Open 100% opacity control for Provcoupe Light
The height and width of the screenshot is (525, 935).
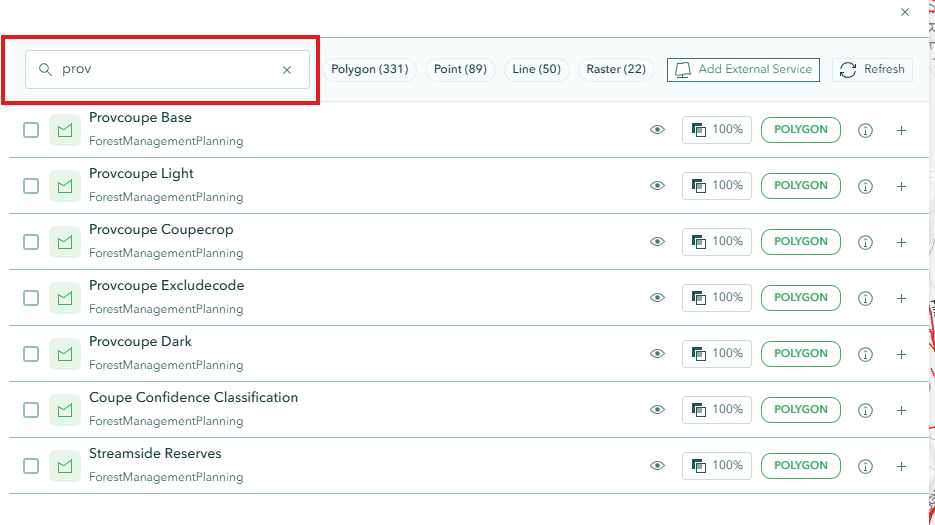tap(717, 186)
